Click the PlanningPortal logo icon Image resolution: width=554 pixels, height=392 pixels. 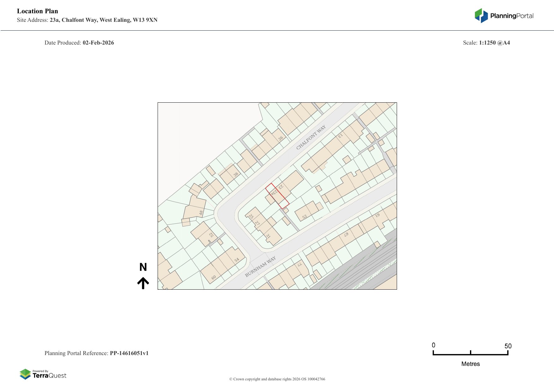click(481, 16)
